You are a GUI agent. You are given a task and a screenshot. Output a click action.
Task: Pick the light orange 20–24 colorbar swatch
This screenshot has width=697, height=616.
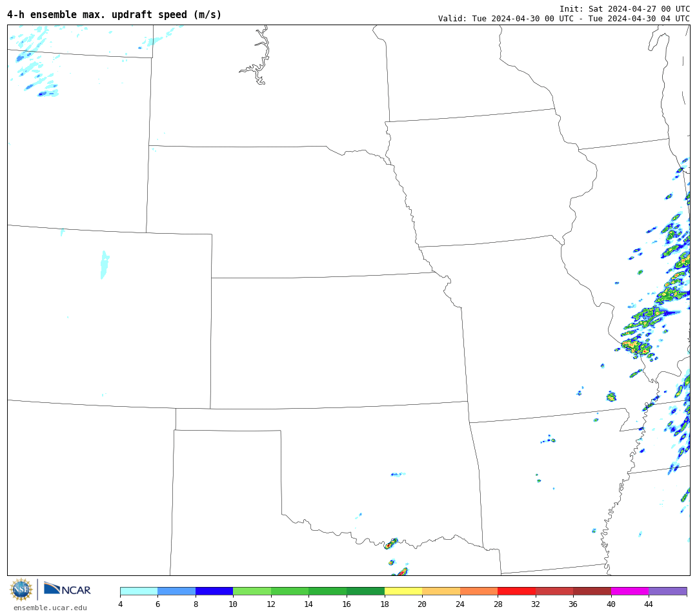point(441,591)
